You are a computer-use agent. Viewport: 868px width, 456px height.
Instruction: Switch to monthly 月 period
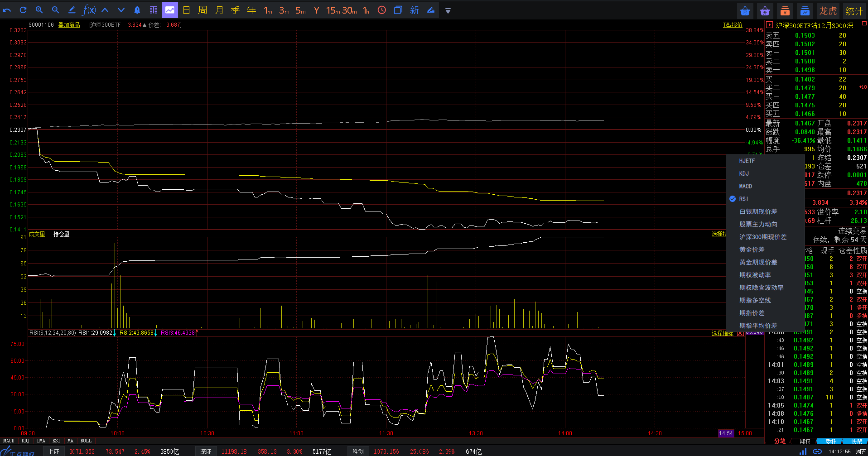point(219,10)
